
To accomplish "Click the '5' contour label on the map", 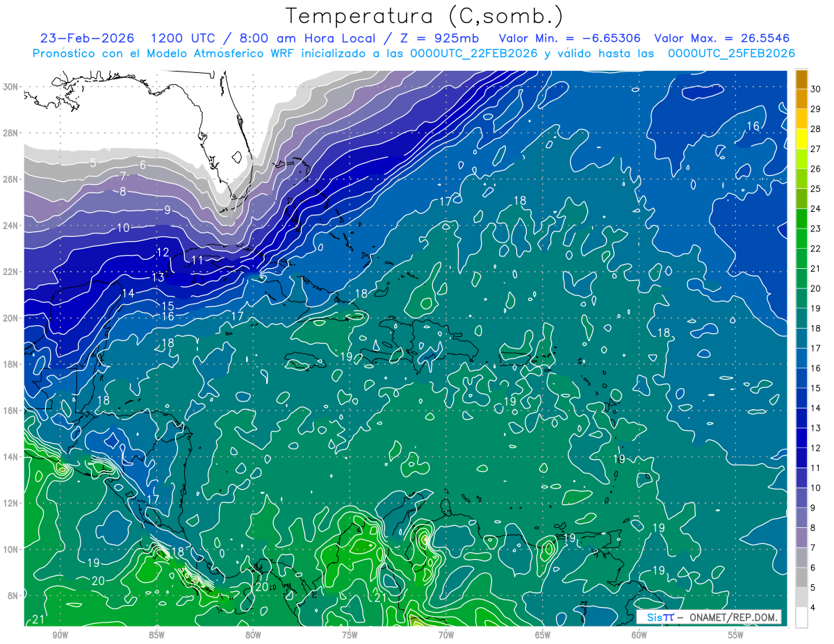I will (93, 163).
